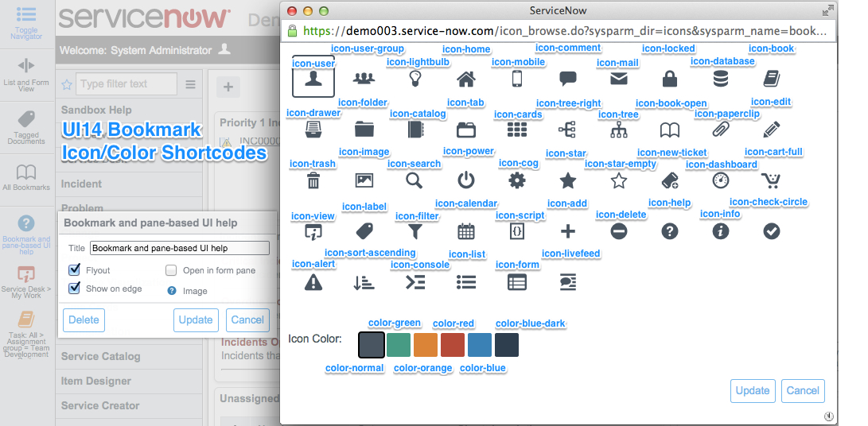Select the lightbulb icon in icon picker
This screenshot has width=868, height=426.
pyautogui.click(x=415, y=79)
